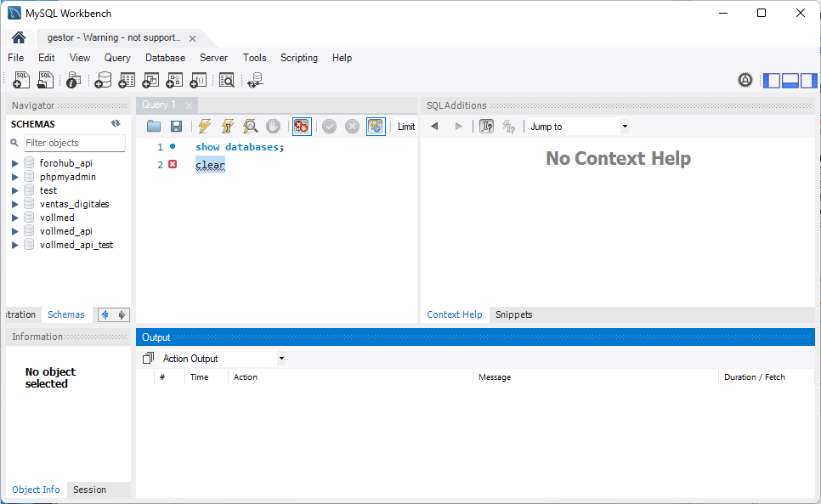821x504 pixels.
Task: Open the Query menu
Action: coord(117,58)
